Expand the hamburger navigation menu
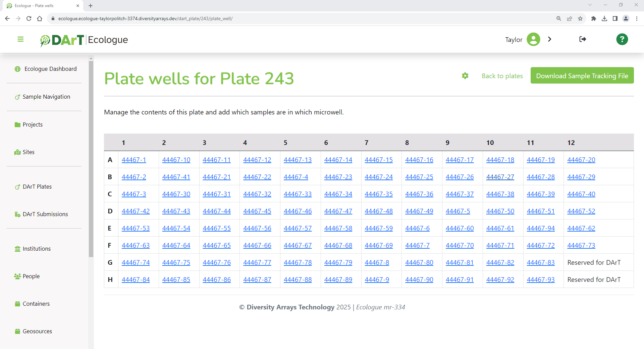The height and width of the screenshot is (349, 644). point(20,39)
